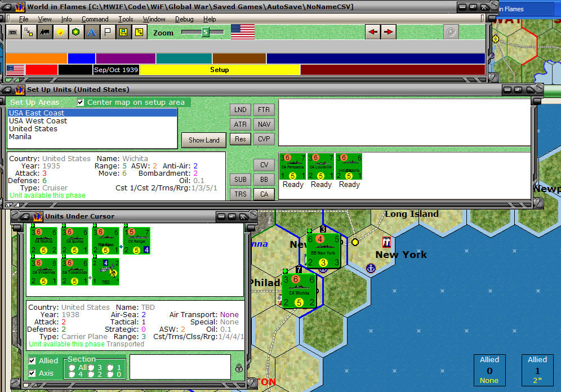Click the sun weather toolbar icon
Screen dimensions: 561x392
pyautogui.click(x=60, y=32)
